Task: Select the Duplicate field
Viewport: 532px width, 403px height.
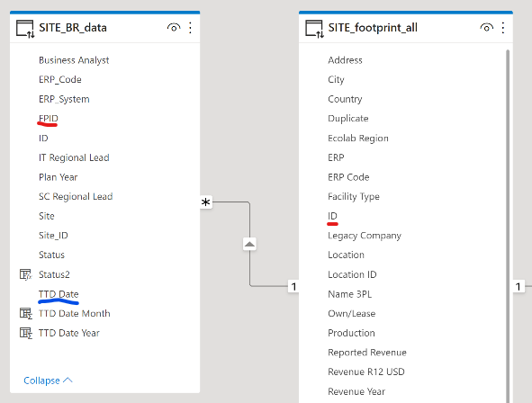Action: point(348,119)
